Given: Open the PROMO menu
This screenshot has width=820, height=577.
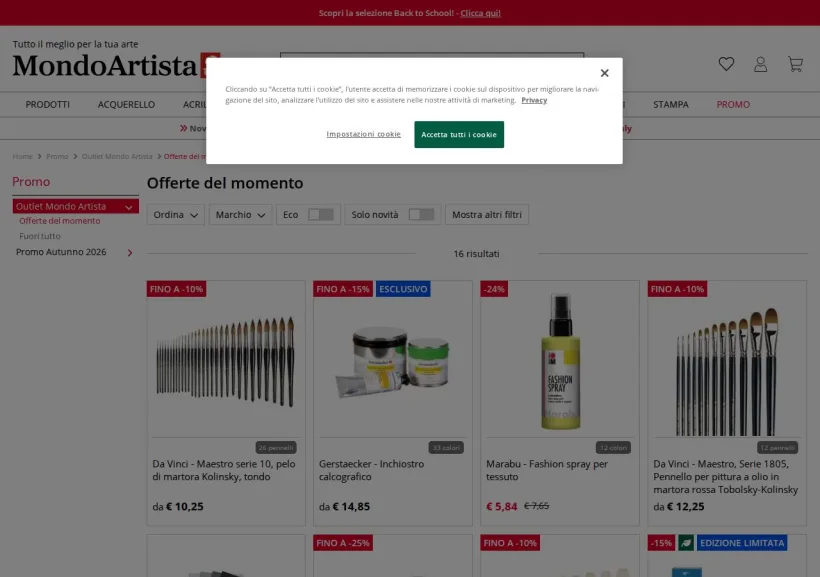Looking at the screenshot, I should pyautogui.click(x=733, y=105).
